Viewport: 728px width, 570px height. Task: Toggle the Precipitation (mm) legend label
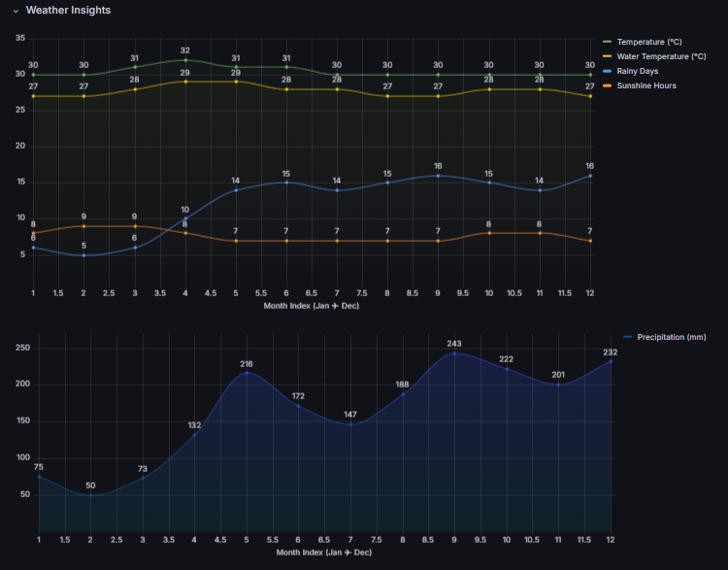coord(671,337)
